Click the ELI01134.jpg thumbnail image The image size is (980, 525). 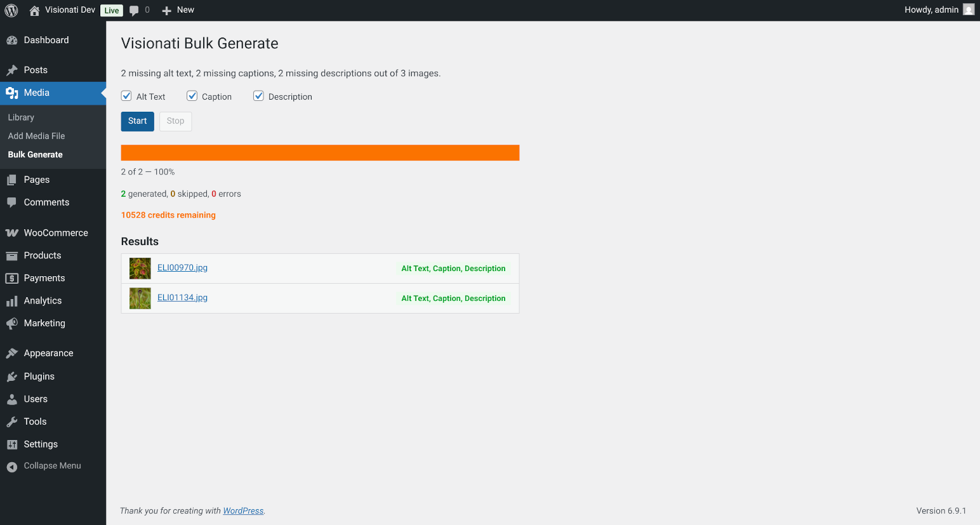point(140,297)
